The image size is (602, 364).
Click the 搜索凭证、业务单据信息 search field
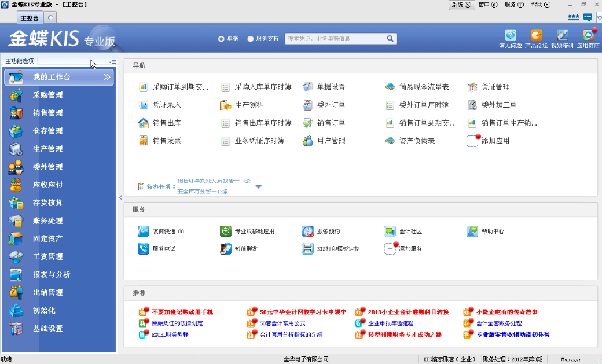pyautogui.click(x=335, y=39)
